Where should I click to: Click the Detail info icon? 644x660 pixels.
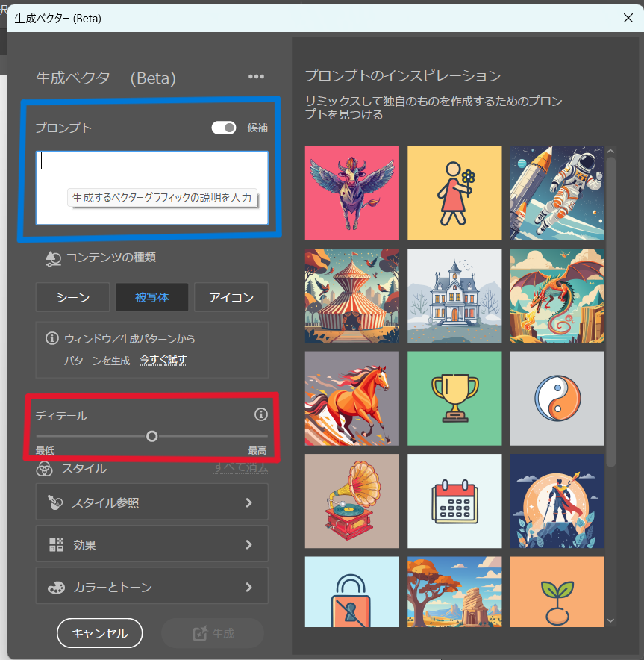260,414
